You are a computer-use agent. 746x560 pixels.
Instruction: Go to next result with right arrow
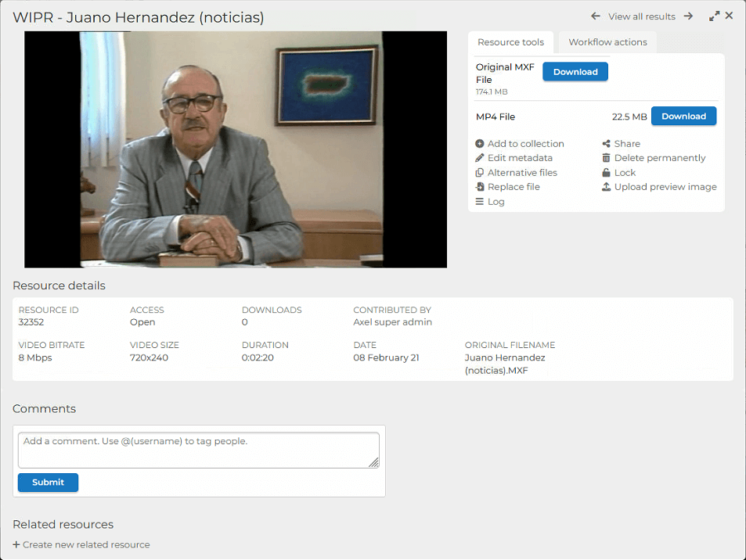click(x=688, y=16)
